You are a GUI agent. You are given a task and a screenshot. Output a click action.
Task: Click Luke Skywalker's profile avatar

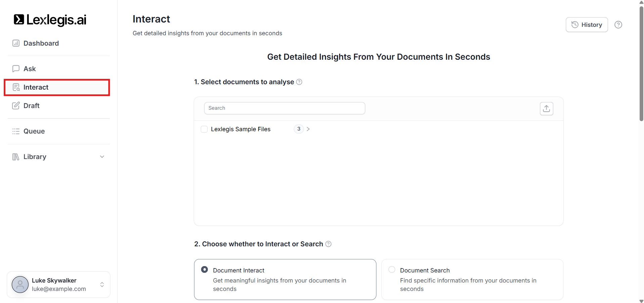[20, 285]
